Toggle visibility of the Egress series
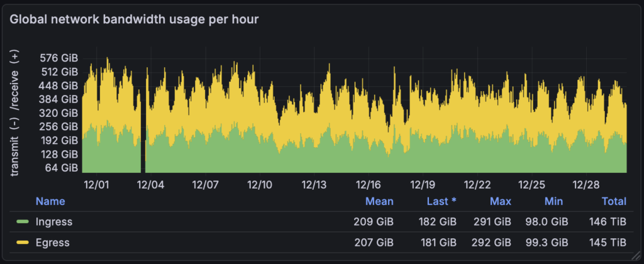Image resolution: width=644 pixels, height=264 pixels. point(53,242)
